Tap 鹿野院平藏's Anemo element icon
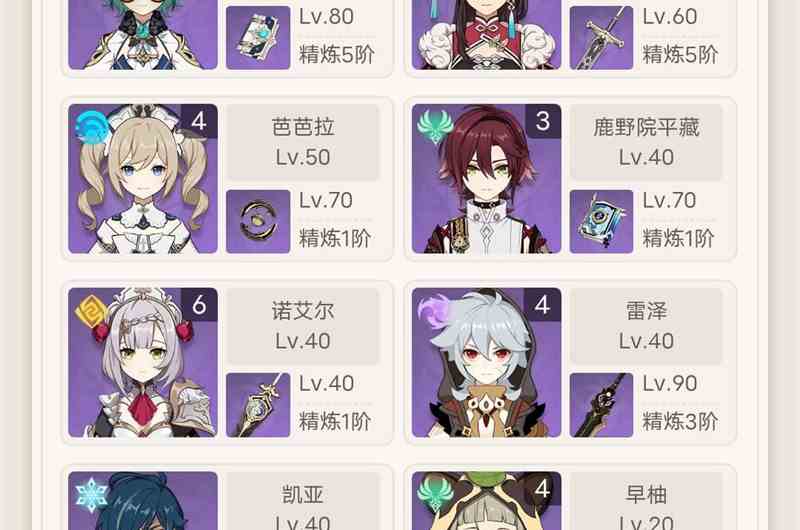The height and width of the screenshot is (530, 800). [435, 127]
